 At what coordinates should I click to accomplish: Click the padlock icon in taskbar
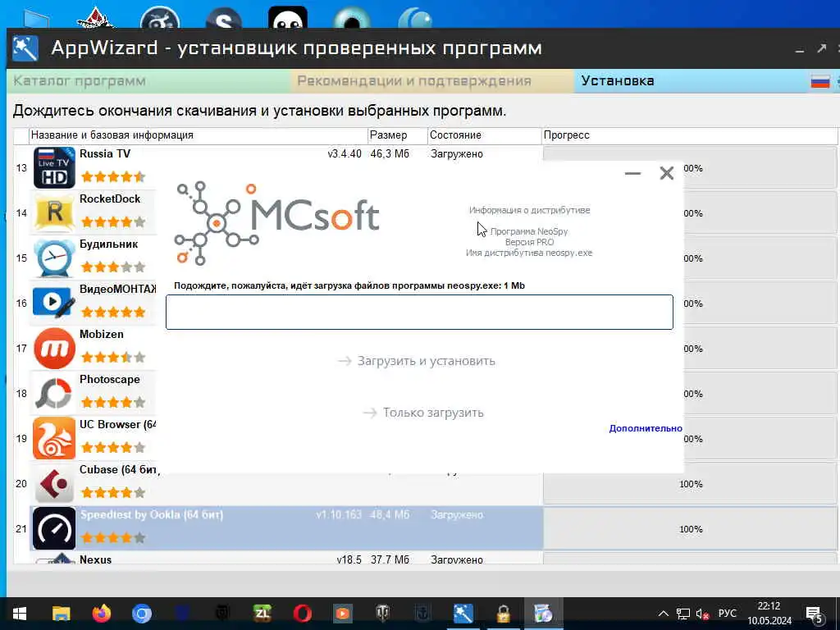pyautogui.click(x=504, y=614)
